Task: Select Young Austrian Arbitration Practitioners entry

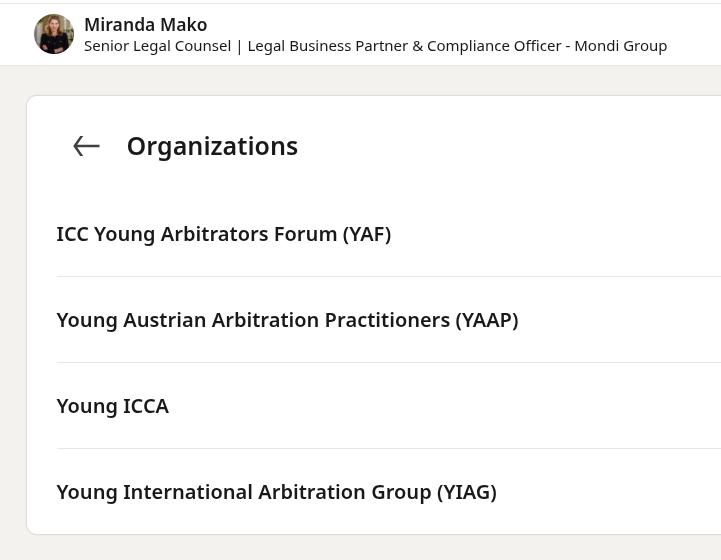Action: point(287,320)
